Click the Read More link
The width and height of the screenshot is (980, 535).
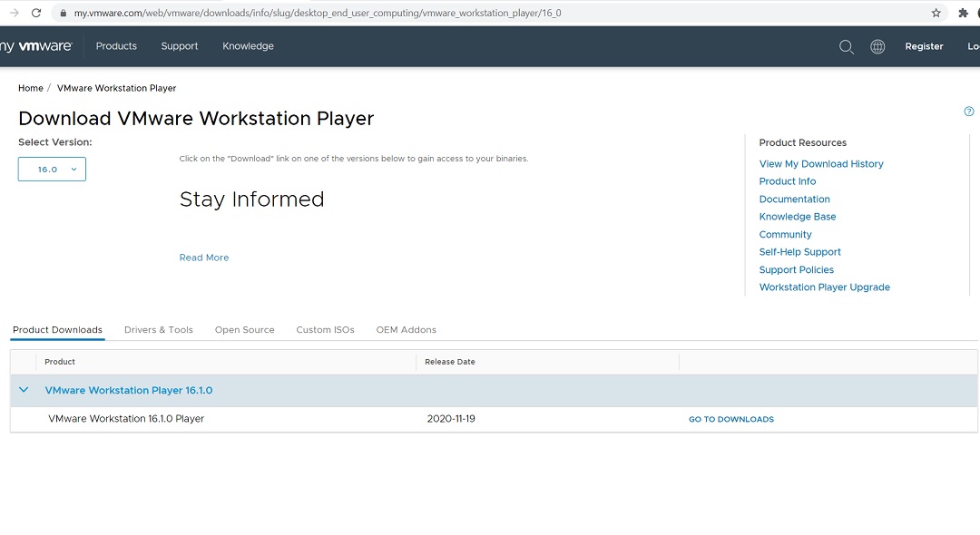click(204, 258)
